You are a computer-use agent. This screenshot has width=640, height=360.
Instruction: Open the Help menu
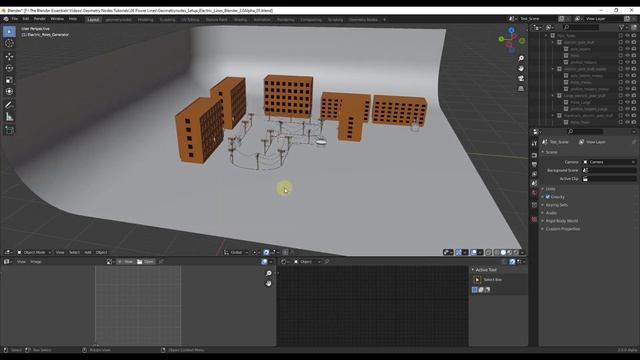tap(73, 19)
